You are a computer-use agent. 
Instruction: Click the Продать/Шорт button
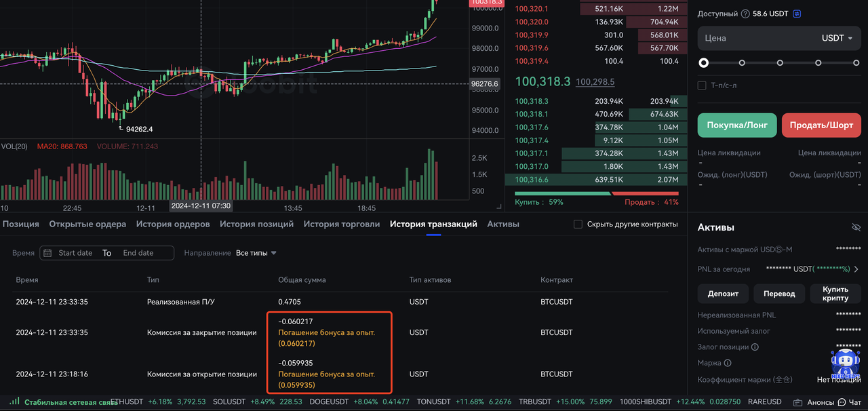(821, 125)
